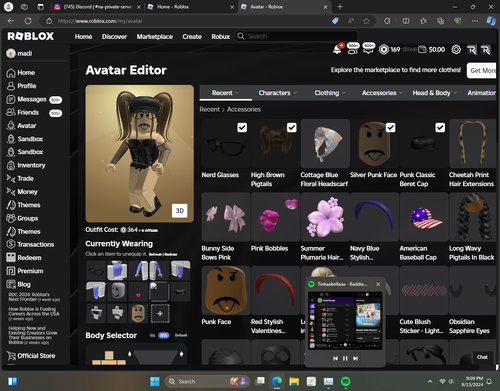500x391 pixels.
Task: Uncheck the Nerd Glasses item
Action: point(242,128)
